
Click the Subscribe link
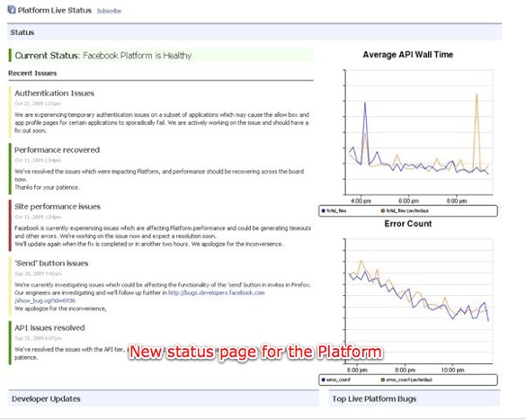tap(109, 11)
